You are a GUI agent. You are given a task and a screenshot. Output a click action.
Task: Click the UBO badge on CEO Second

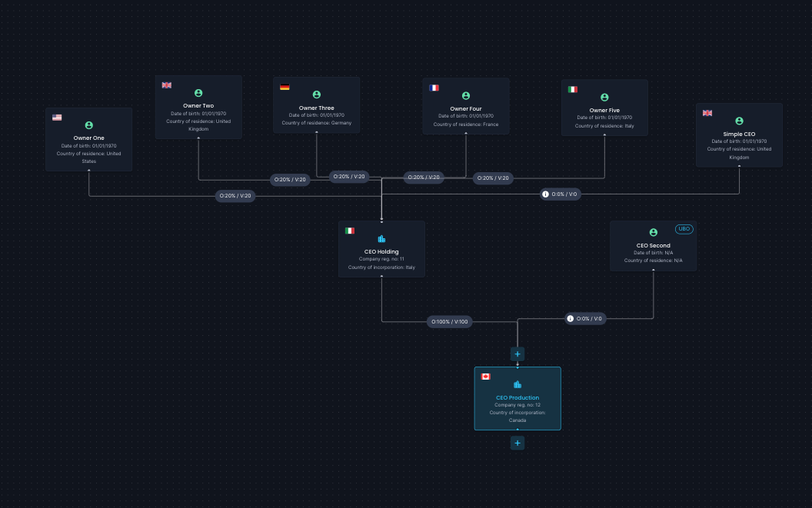[684, 229]
